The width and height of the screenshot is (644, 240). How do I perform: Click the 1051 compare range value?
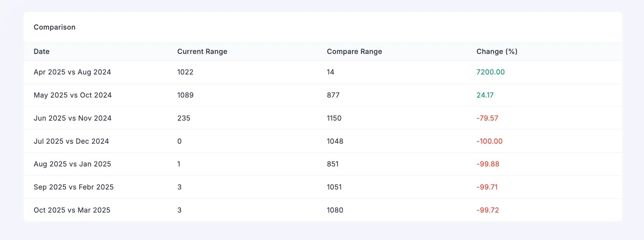point(334,187)
